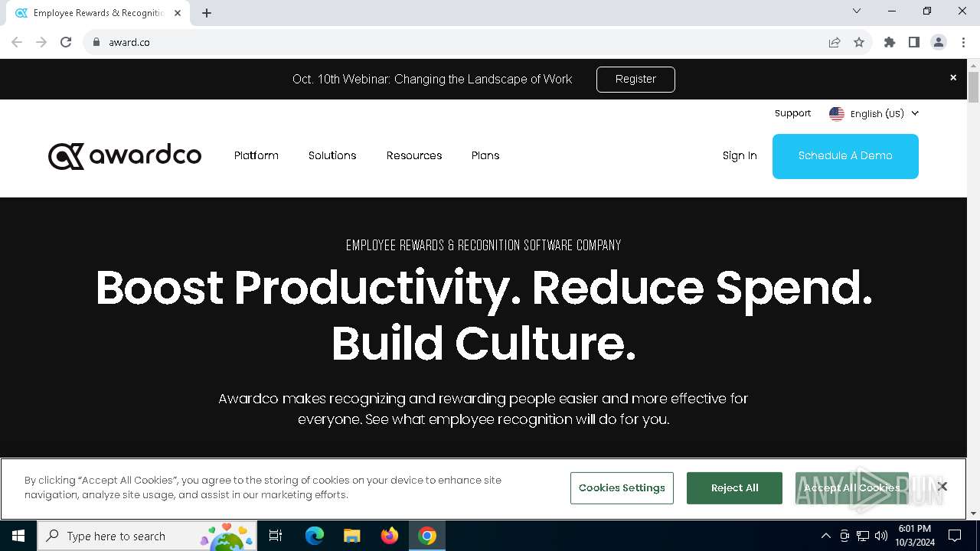Click the US flag icon
Image resolution: width=980 pixels, height=551 pixels.
837,113
